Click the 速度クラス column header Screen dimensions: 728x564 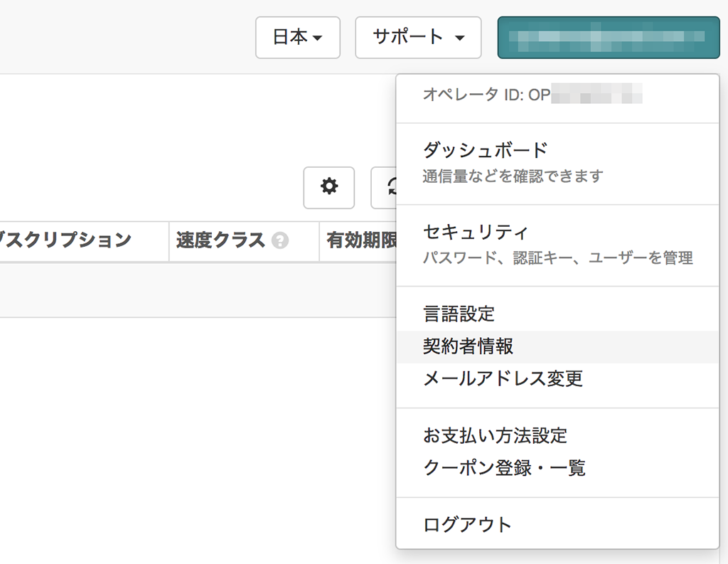[245, 241]
